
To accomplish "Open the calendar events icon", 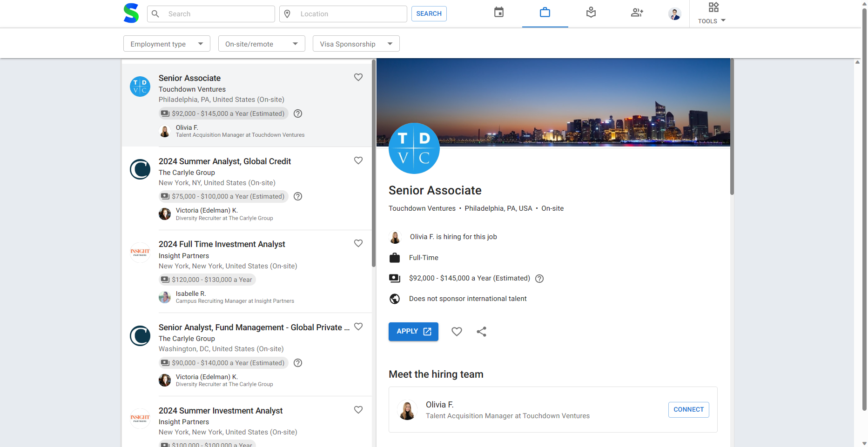I will pos(499,13).
